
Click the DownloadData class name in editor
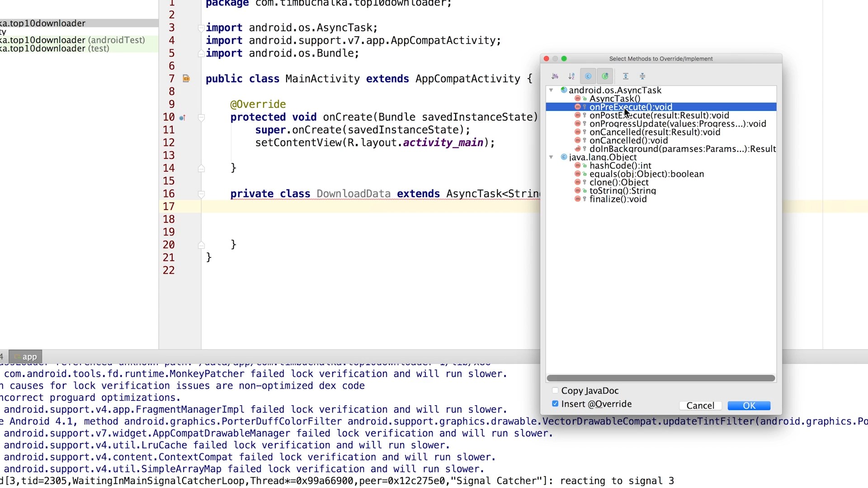pyautogui.click(x=354, y=194)
